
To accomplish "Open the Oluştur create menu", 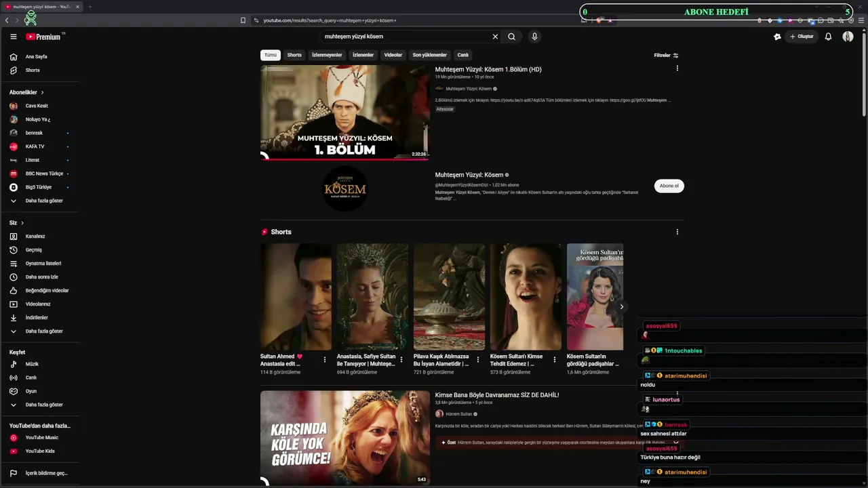I will coord(802,37).
